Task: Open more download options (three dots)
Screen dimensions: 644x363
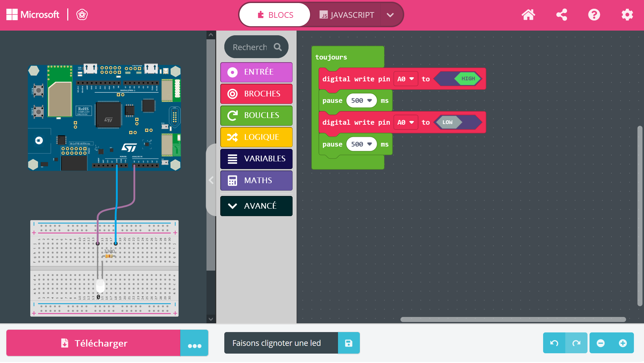Action: (194, 343)
